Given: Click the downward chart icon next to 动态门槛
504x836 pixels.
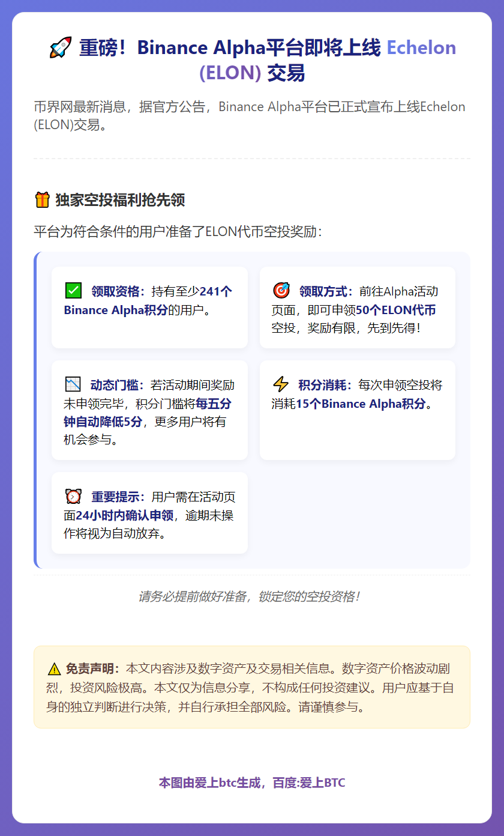Looking at the screenshot, I should [73, 384].
